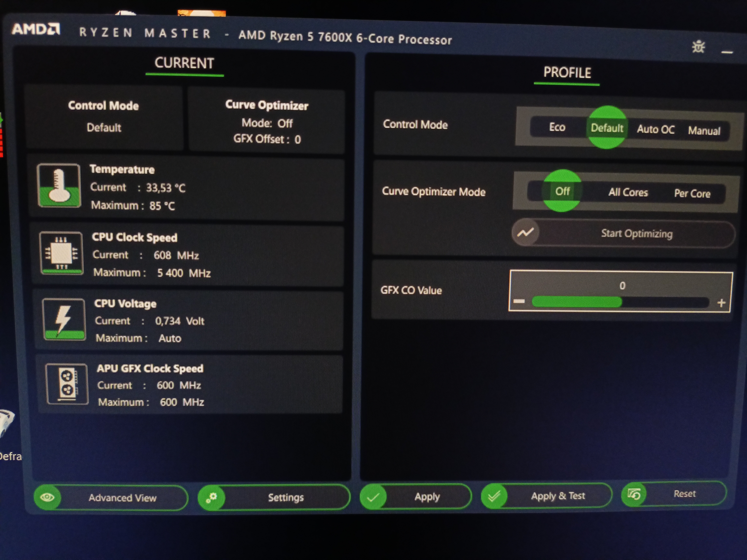Click the CPU Voltage lightning icon
Screen dimensions: 747x560
[64, 319]
